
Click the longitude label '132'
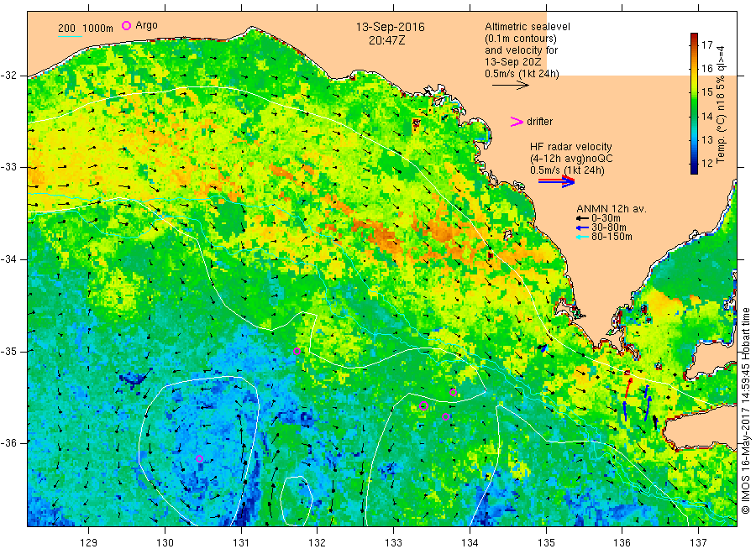pos(318,543)
